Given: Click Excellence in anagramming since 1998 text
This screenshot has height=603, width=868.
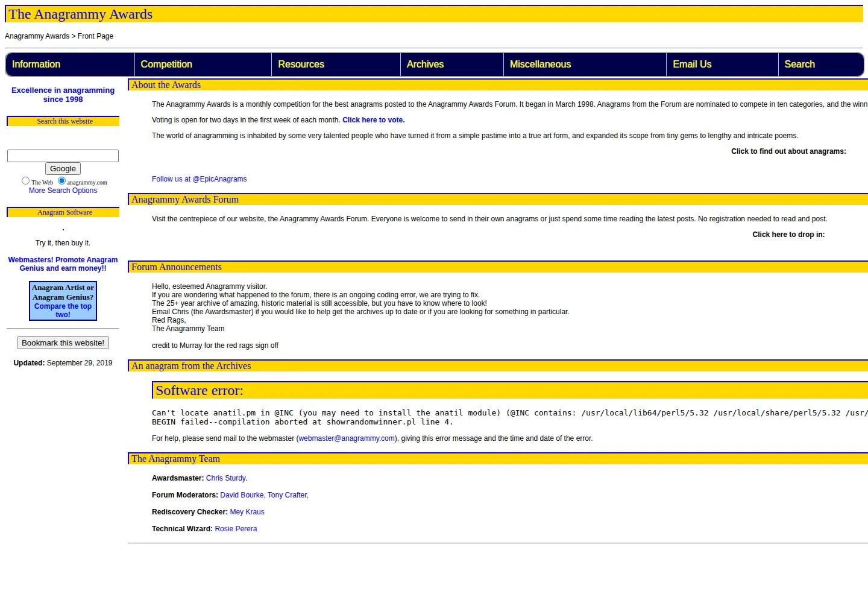Looking at the screenshot, I should 63,95.
